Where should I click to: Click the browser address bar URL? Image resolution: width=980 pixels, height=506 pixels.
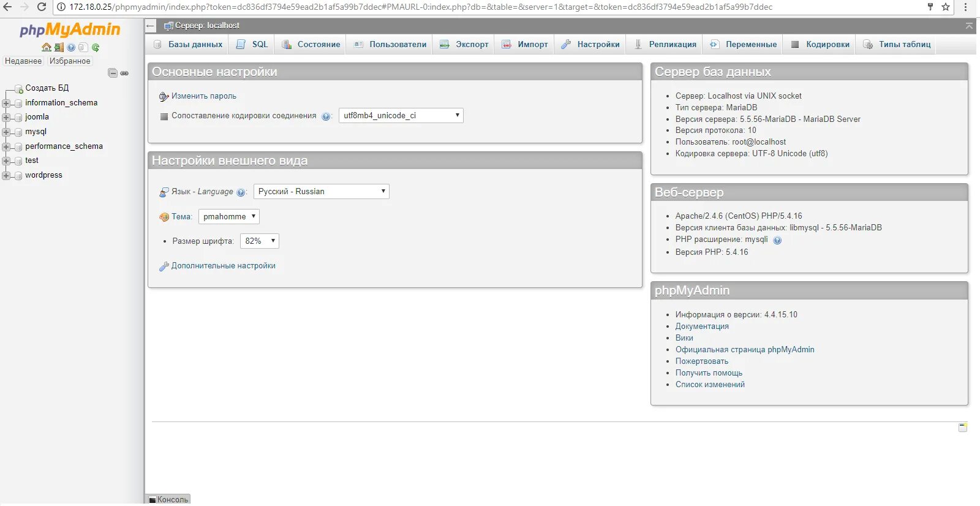[x=421, y=7]
